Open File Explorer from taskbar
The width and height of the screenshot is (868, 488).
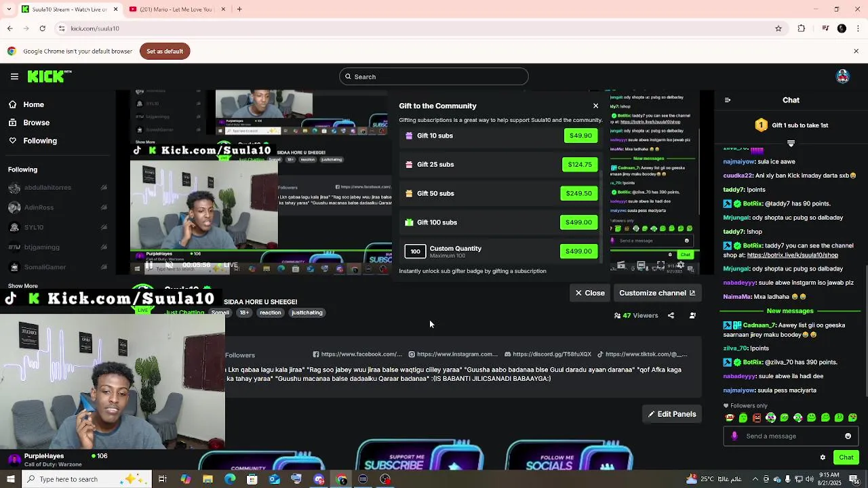click(208, 479)
